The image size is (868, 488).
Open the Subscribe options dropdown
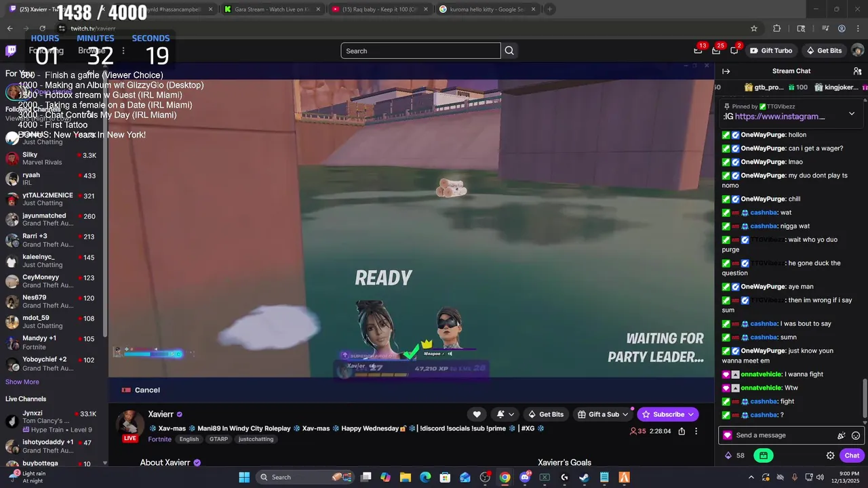tap(691, 414)
